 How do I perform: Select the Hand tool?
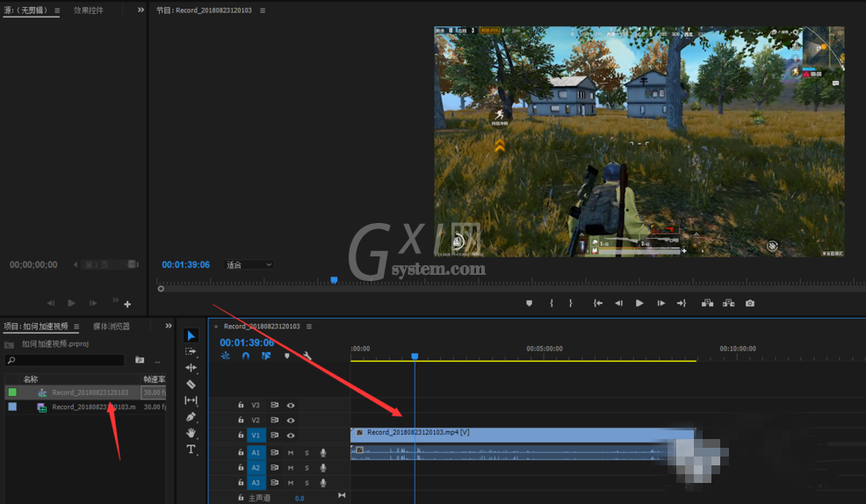[x=191, y=433]
